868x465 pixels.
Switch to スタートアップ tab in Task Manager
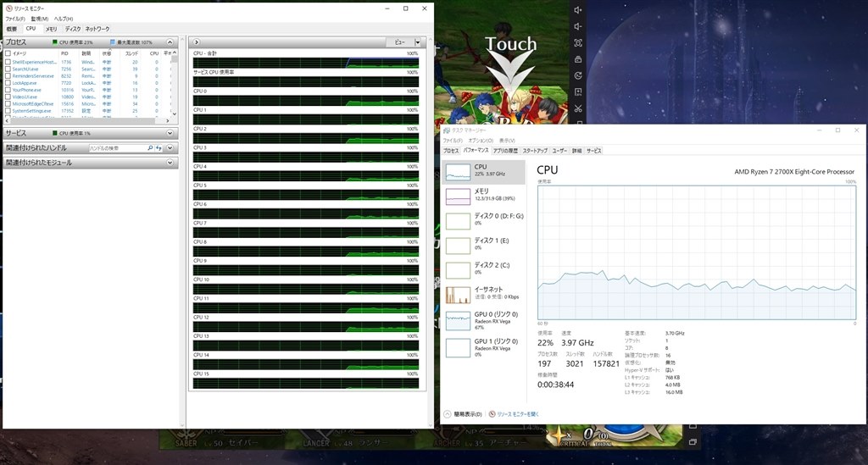coord(535,151)
